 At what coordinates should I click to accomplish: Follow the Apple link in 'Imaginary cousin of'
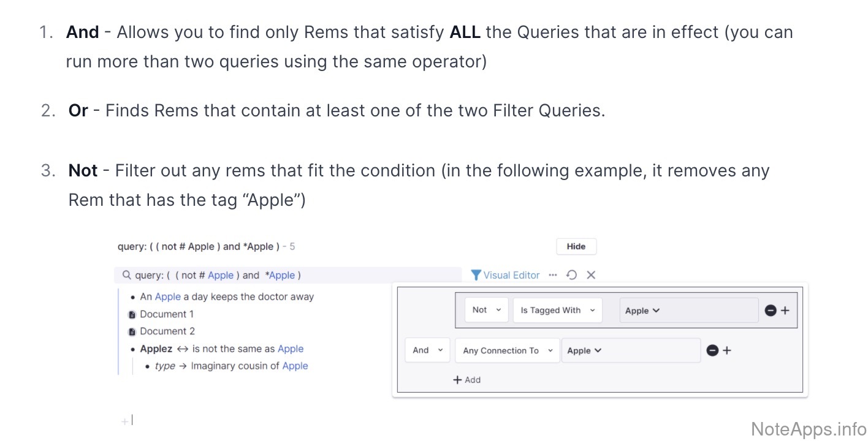(295, 366)
